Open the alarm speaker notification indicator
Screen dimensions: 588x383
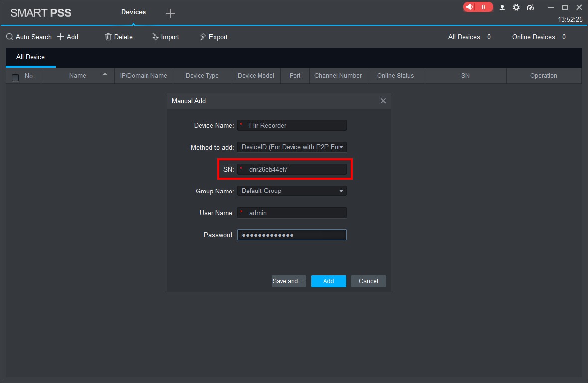[478, 7]
